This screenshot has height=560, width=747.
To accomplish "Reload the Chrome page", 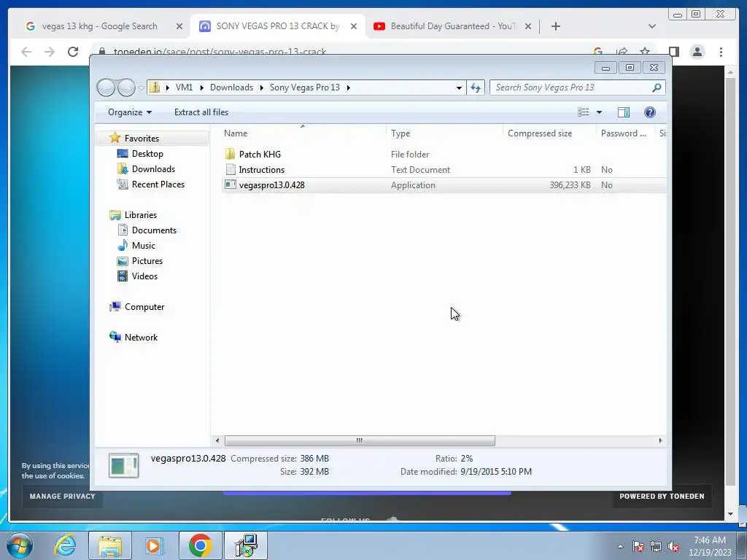I will coord(73,52).
